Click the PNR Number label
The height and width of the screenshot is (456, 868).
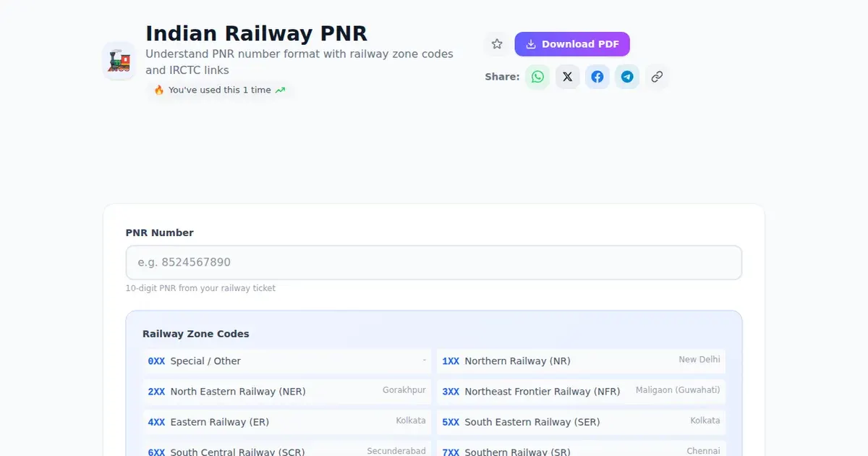point(160,233)
